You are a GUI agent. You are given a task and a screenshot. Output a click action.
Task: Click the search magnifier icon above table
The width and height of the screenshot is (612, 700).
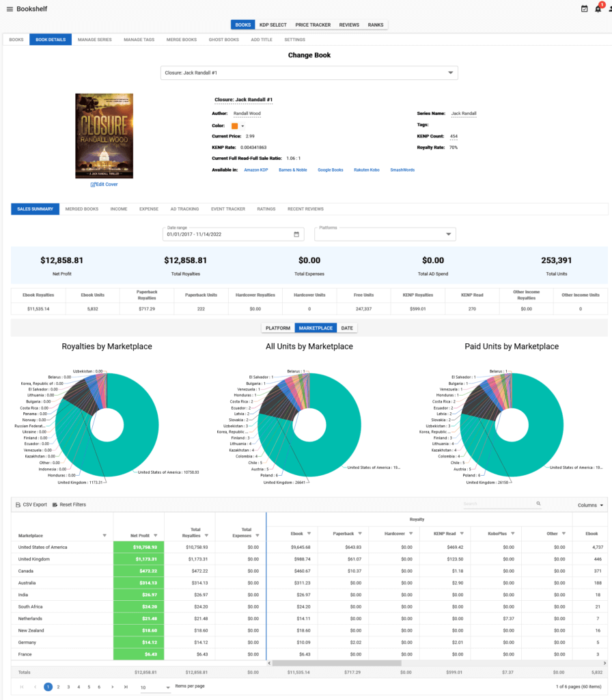pyautogui.click(x=538, y=504)
